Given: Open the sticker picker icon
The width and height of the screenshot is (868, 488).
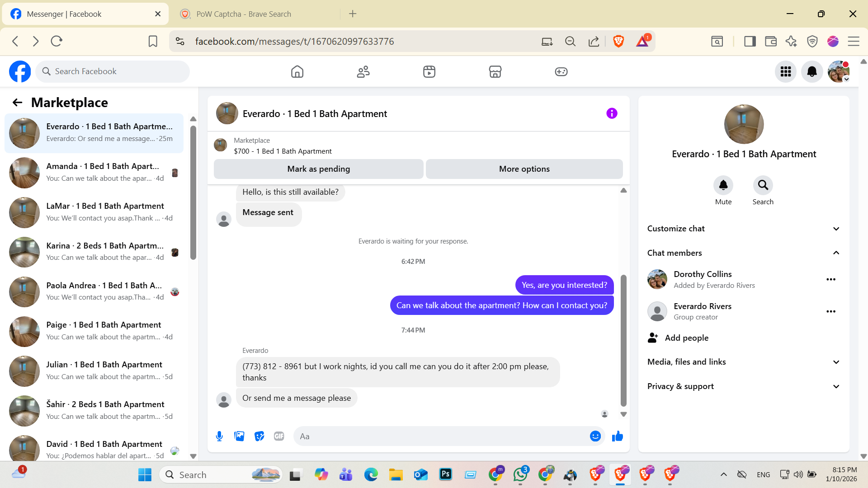Looking at the screenshot, I should 259,436.
